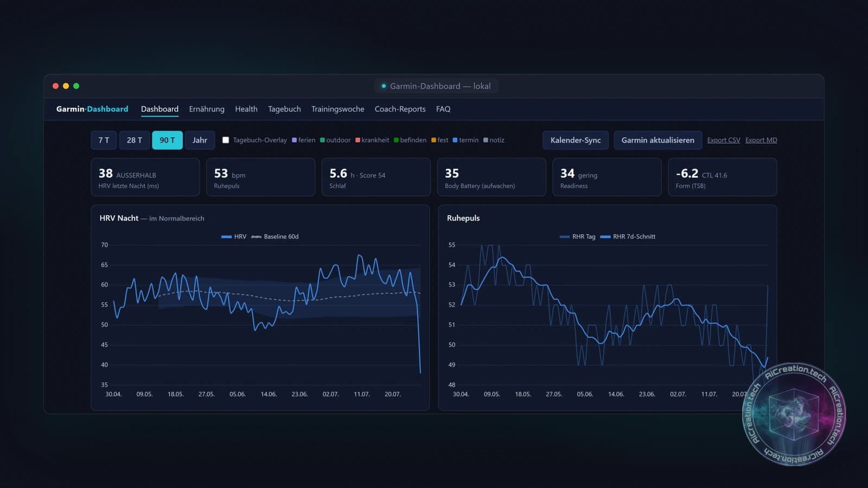Viewport: 868px width, 488px height.
Task: Select the 90 T time range
Action: pyautogui.click(x=167, y=140)
